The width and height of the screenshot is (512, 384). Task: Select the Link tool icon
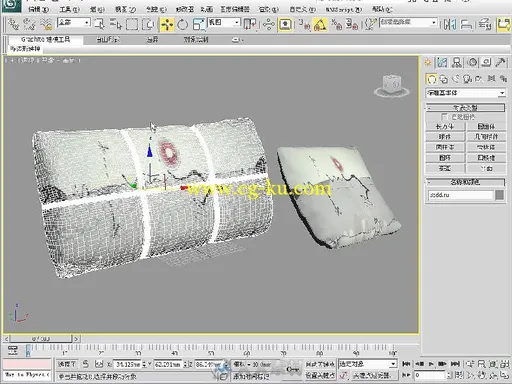pos(14,24)
